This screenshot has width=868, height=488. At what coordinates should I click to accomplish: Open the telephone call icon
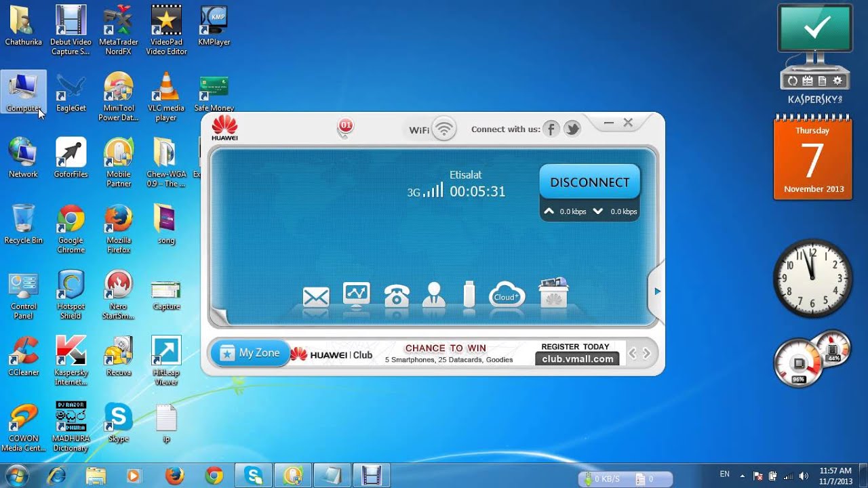(x=397, y=296)
